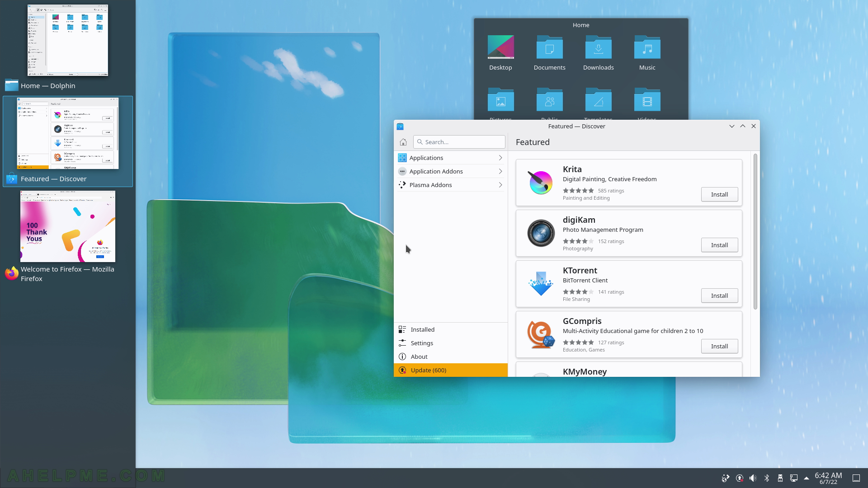Click the Plasma Addons sparkle icon
This screenshot has width=868, height=488.
[x=402, y=185]
